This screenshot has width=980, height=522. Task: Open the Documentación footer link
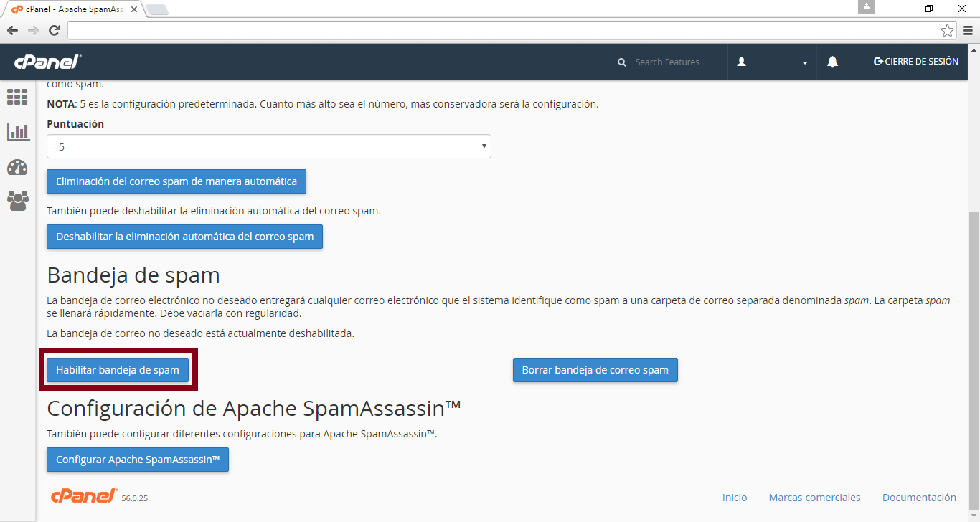click(919, 498)
